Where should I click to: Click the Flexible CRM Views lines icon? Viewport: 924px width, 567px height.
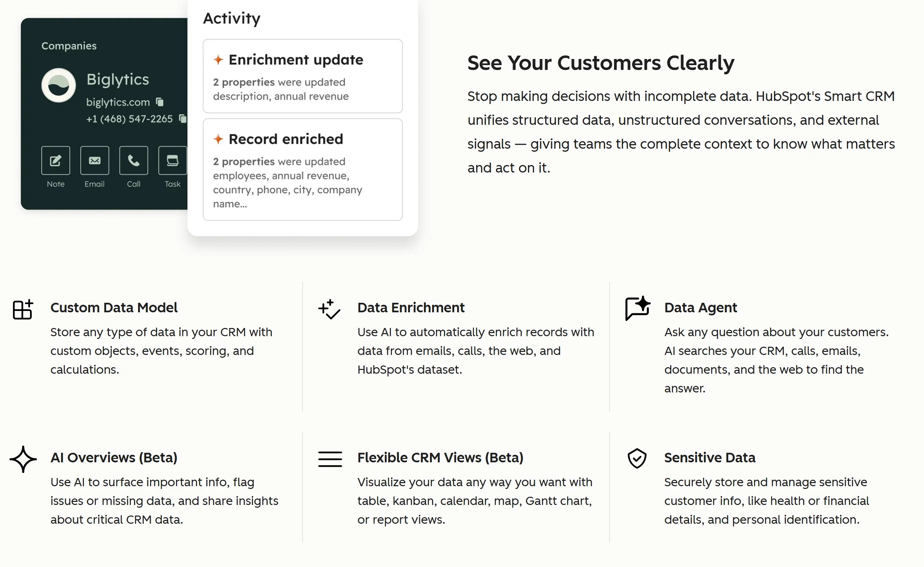(330, 459)
